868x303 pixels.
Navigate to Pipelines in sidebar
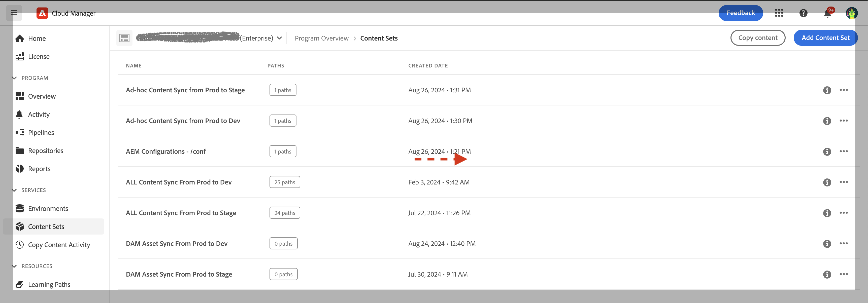[x=41, y=132]
